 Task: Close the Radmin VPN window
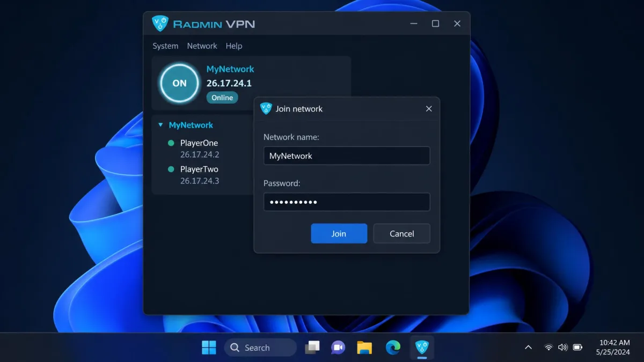[457, 24]
